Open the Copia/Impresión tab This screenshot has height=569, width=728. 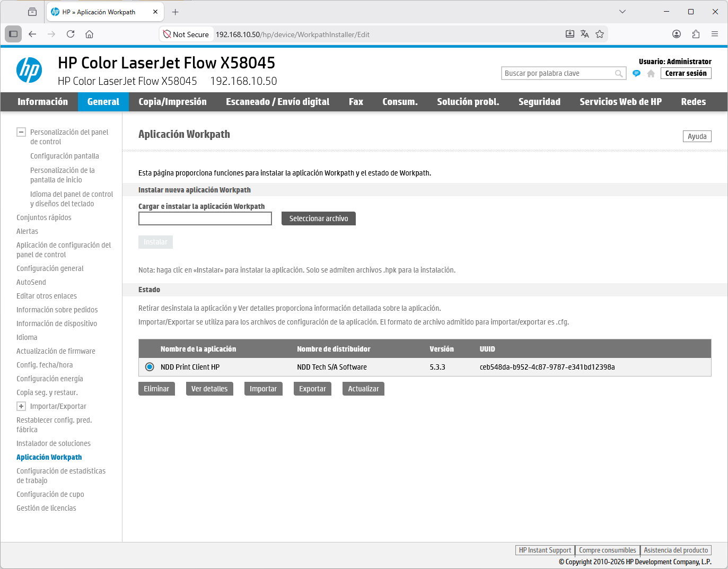(173, 102)
